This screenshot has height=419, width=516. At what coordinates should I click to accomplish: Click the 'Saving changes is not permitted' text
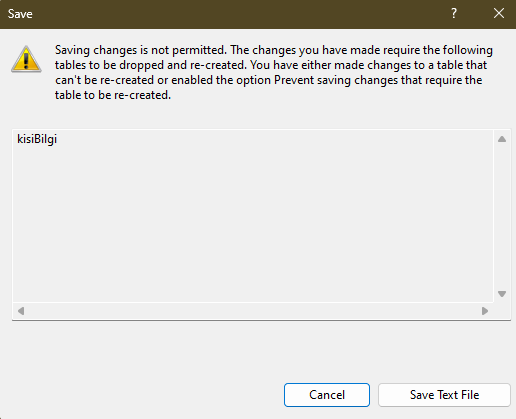click(141, 50)
